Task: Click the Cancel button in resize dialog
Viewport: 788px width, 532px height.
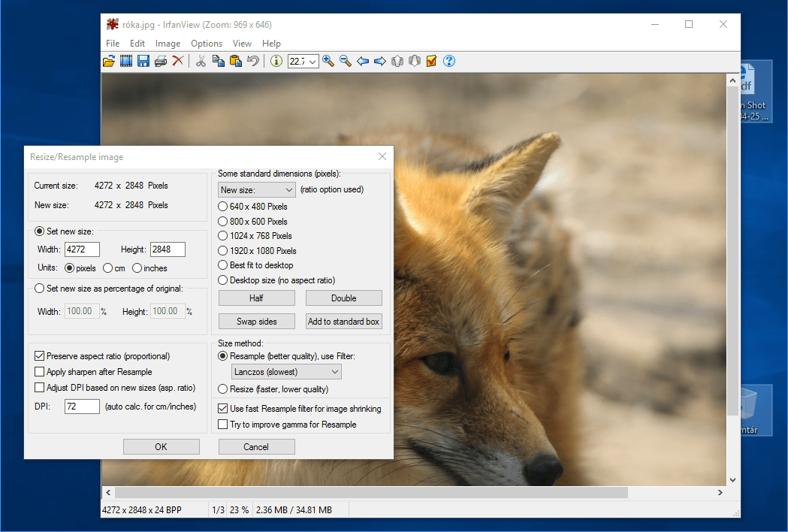Action: [x=256, y=446]
